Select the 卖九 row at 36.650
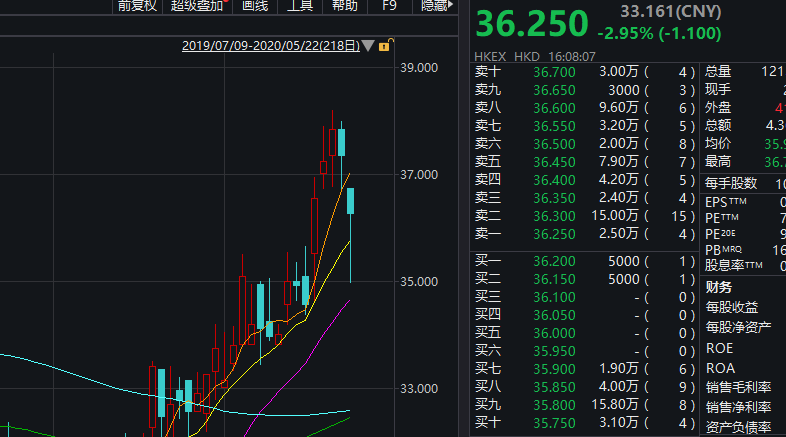 point(584,90)
